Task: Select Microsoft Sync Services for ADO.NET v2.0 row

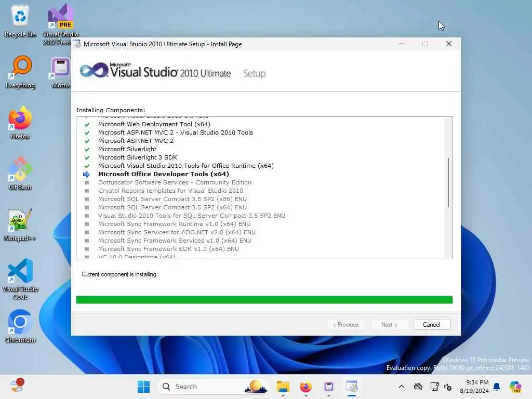Action: 177,232
